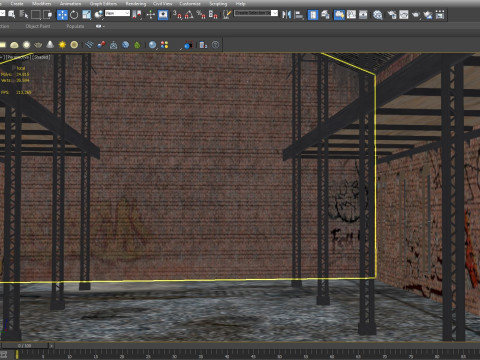Screen dimensions: 480x360
Task: Open the Customize menu
Action: click(x=190, y=4)
